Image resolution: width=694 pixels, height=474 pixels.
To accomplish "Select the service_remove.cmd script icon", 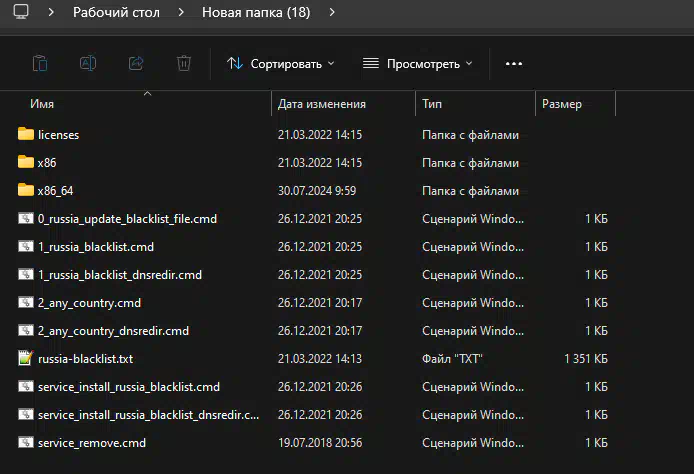I will [26, 442].
